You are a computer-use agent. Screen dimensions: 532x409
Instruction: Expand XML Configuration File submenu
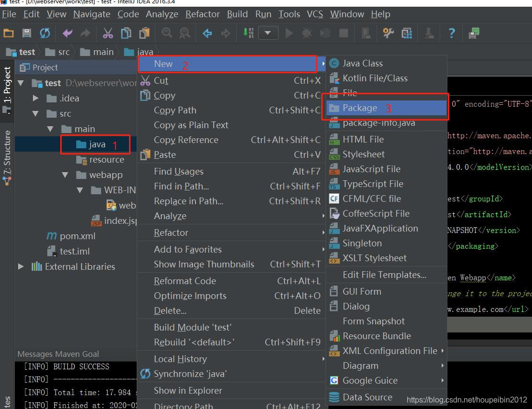[x=386, y=351]
